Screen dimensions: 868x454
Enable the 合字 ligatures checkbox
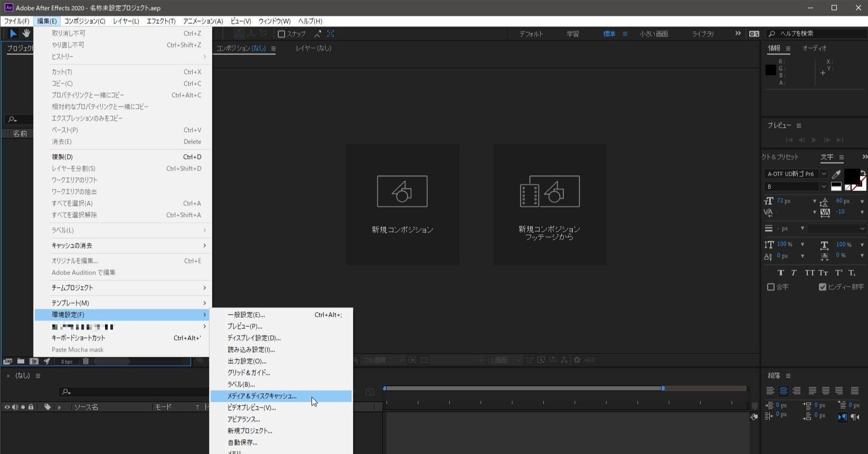pos(771,287)
